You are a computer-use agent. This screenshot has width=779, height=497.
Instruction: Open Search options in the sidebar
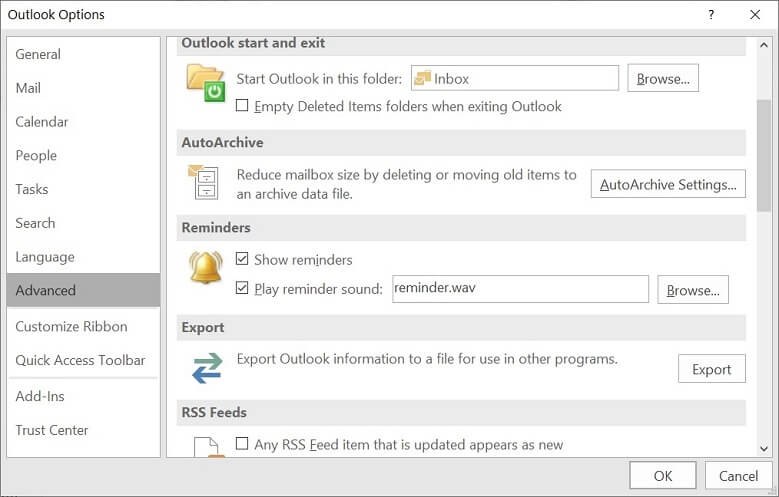coord(83,223)
